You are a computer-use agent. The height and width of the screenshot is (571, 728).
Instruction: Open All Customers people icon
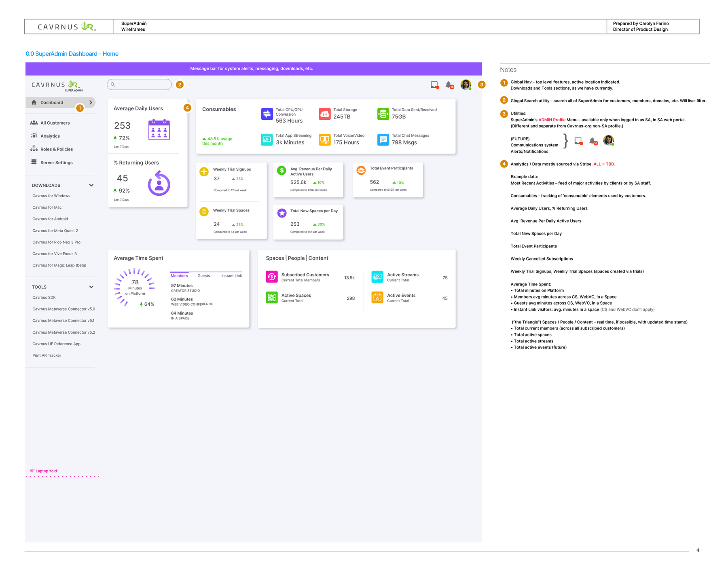point(34,123)
